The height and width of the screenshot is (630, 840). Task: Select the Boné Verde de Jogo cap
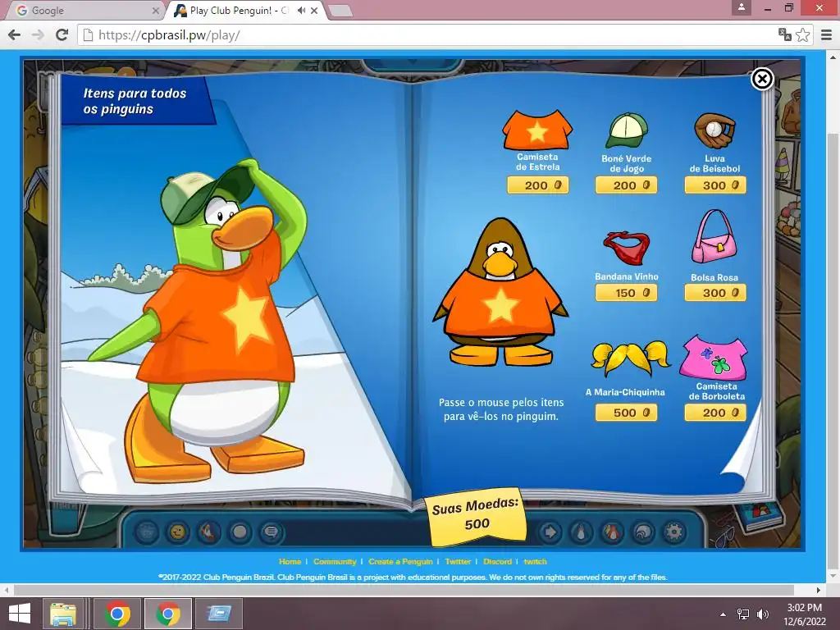point(626,130)
